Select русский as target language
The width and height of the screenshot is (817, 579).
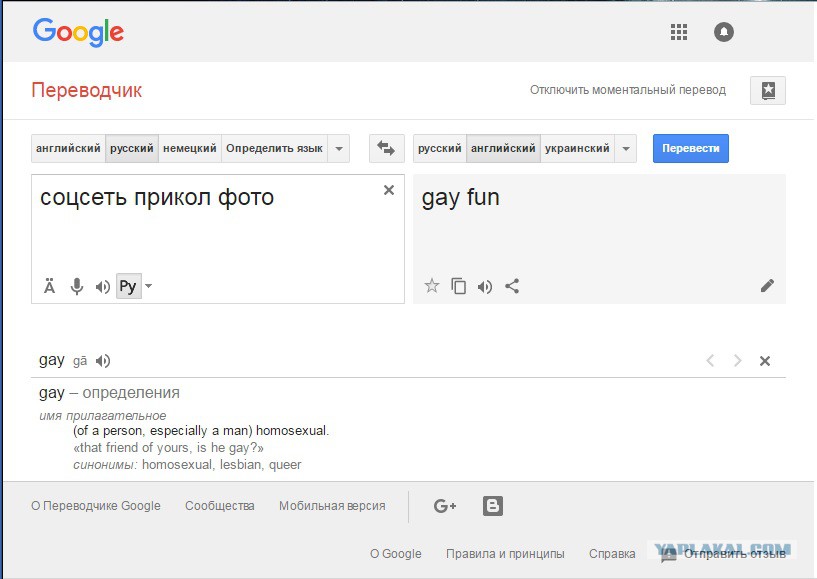coord(440,149)
